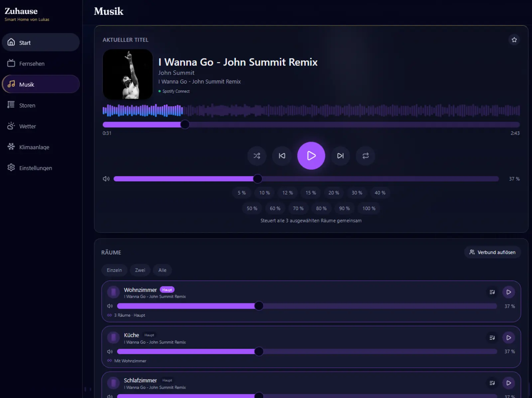Mute the Wohnzimmer volume icon
532x398 pixels.
(110, 306)
